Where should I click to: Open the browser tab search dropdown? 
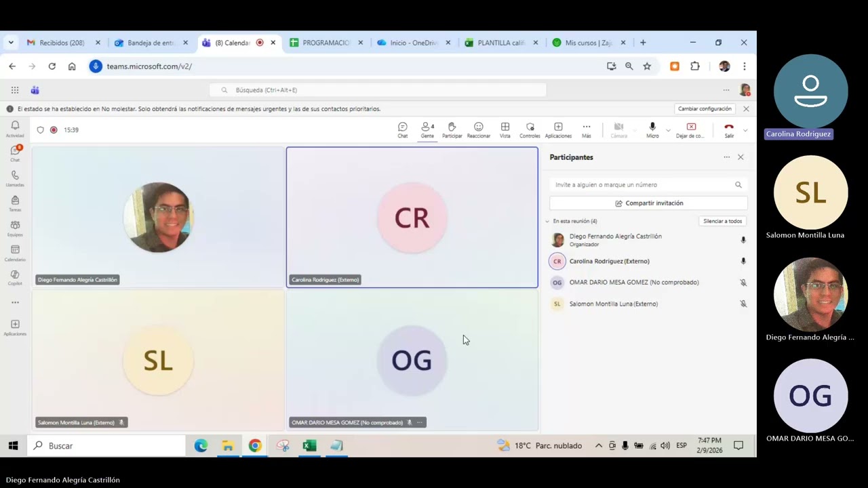tap(11, 43)
